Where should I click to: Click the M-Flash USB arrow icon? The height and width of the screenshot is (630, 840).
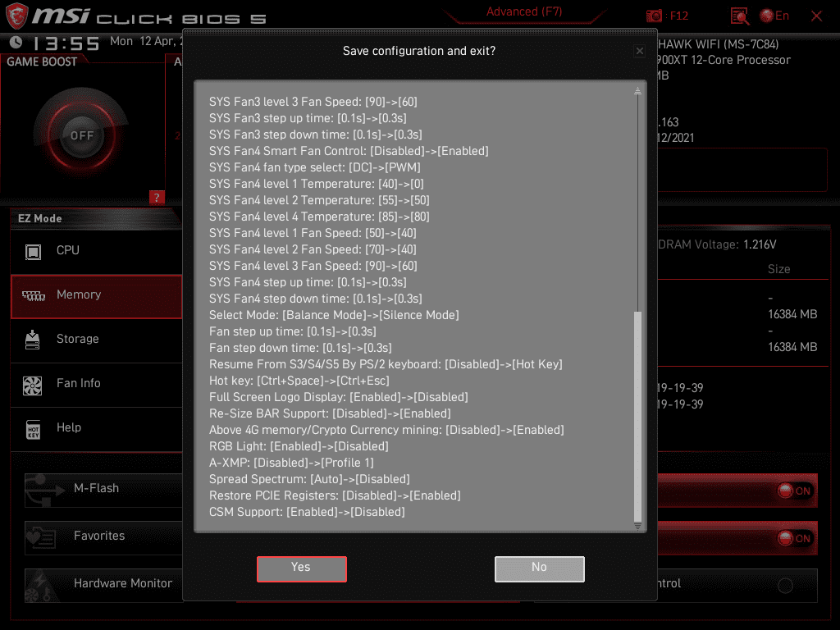45,491
